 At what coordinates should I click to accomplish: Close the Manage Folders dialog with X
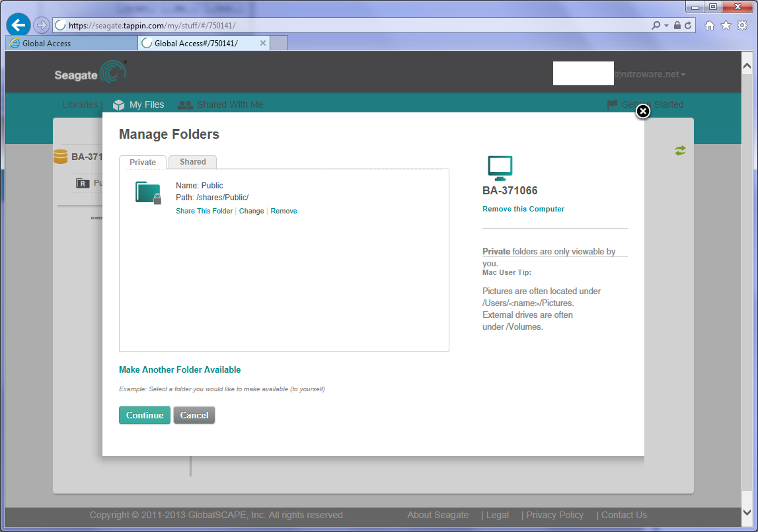[643, 112]
